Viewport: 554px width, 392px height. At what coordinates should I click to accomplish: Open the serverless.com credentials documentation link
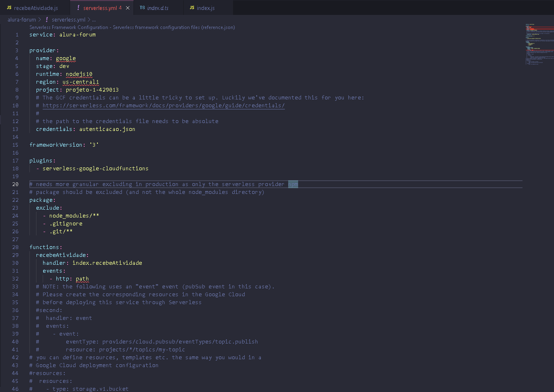[163, 106]
